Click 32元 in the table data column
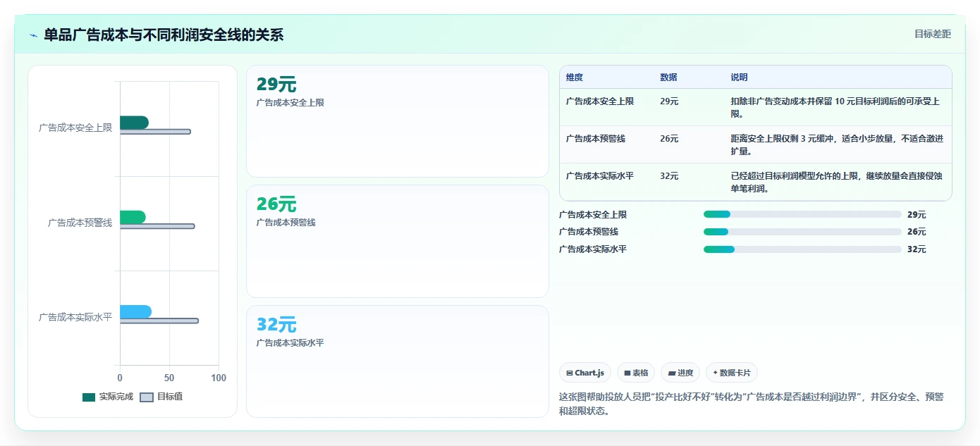This screenshot has height=446, width=980. point(669,176)
